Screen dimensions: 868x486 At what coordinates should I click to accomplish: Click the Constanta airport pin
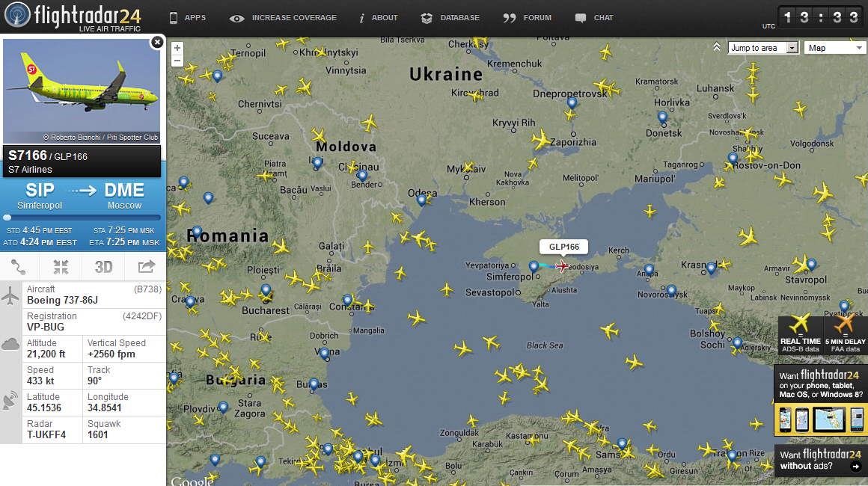click(347, 301)
